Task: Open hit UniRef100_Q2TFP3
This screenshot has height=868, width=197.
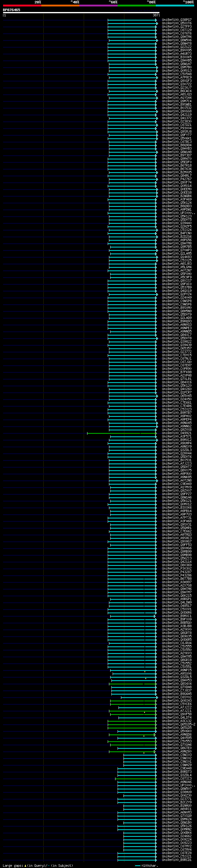Action: (177, 26)
